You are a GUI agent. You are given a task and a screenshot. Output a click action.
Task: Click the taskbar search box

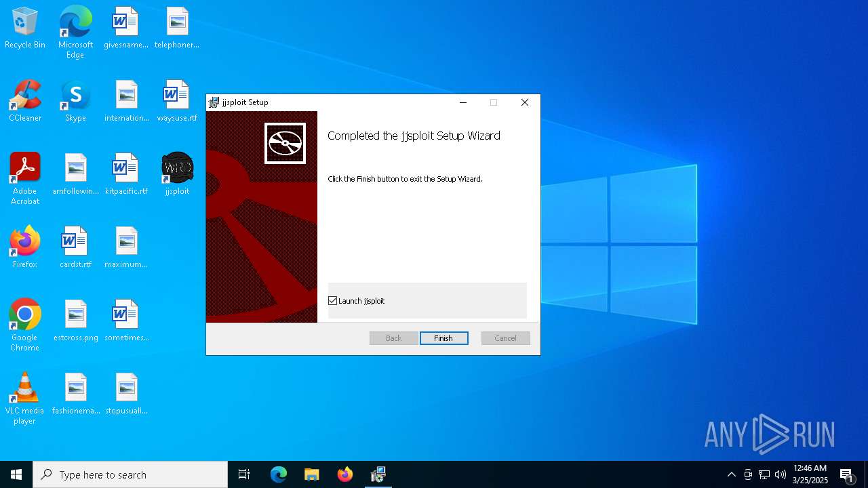pos(130,474)
